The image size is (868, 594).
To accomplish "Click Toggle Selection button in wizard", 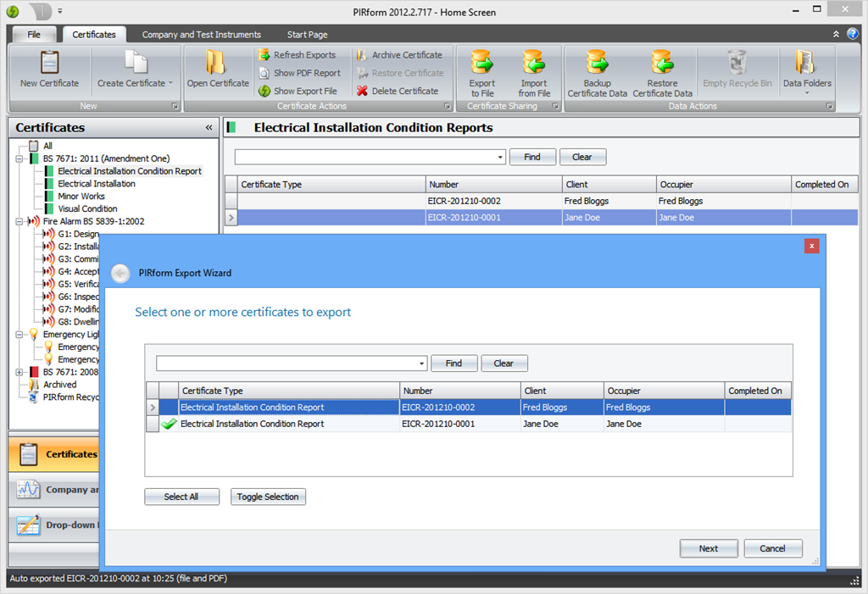I will [268, 497].
